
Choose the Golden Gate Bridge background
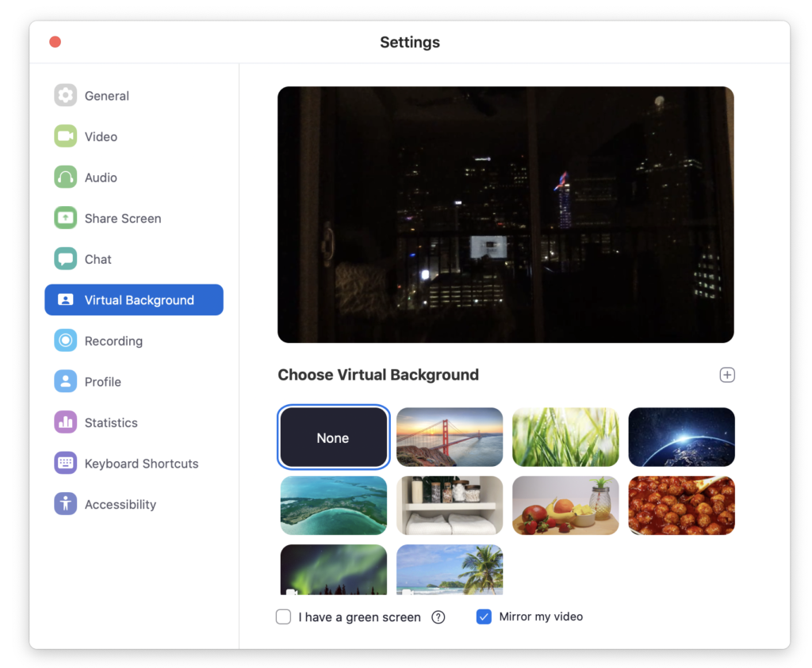[x=450, y=437]
